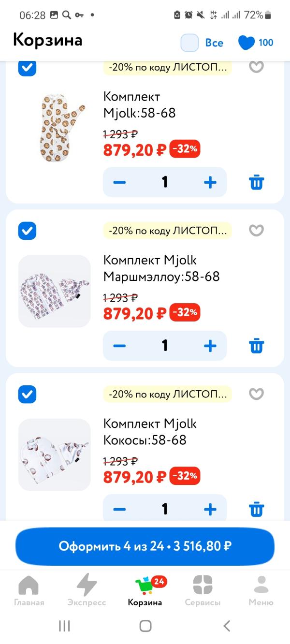Decrease quantity of Mjolk Кокосы set
290x644 pixels.
tap(119, 509)
